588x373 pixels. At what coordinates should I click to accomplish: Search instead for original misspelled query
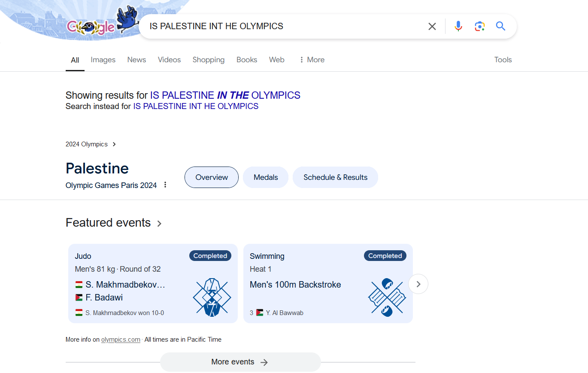pos(196,106)
